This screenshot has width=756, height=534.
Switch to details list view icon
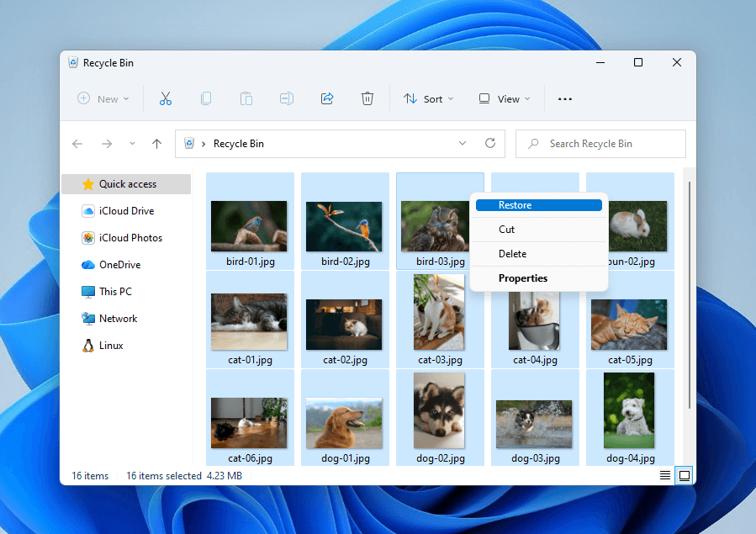point(665,476)
